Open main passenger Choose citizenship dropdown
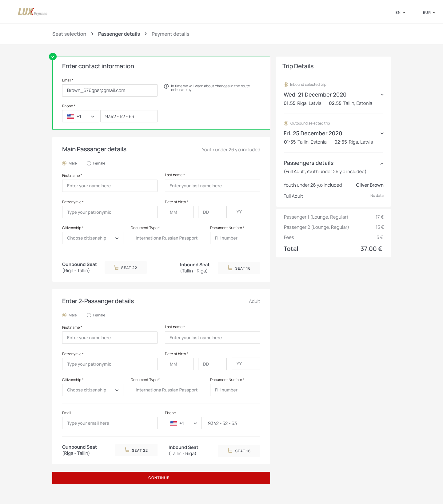 point(93,238)
